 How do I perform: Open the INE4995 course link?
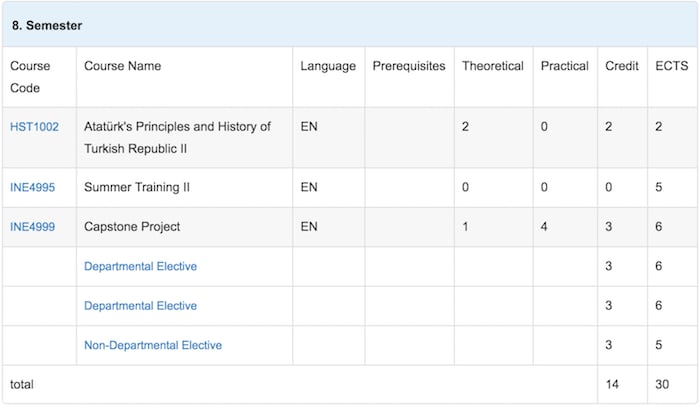point(33,187)
